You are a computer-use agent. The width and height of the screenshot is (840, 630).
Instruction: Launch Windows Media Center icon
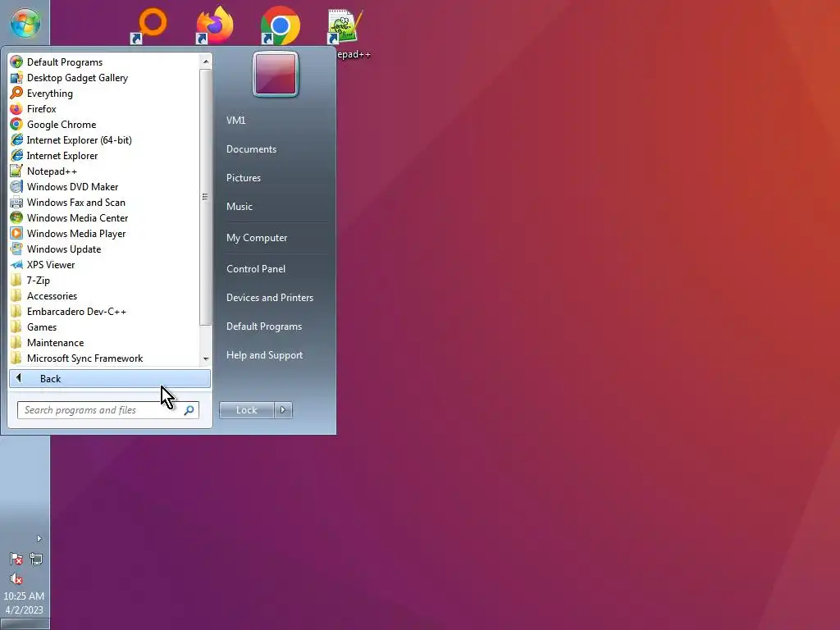(x=16, y=217)
